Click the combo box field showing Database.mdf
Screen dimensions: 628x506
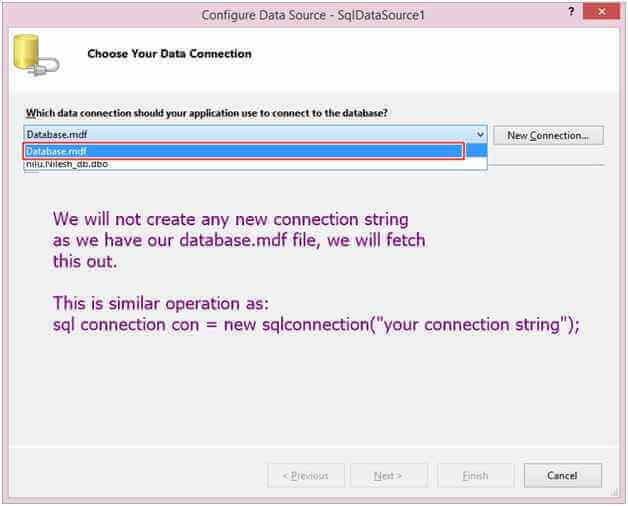click(250, 135)
